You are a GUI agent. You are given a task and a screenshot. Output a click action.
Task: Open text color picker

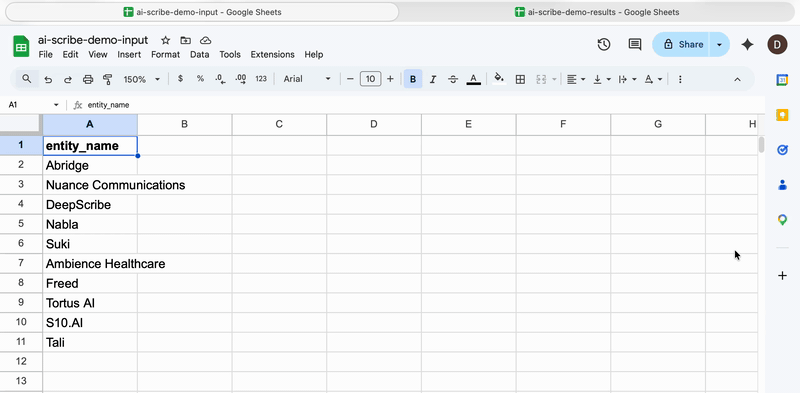tap(473, 79)
